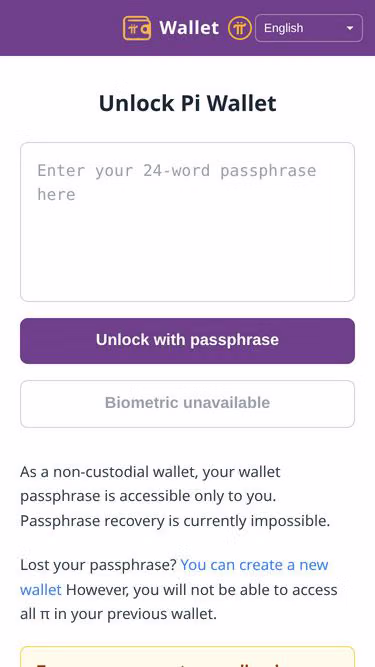Open the "You can create a new" link
Viewport: 375px width, 667px height.
point(254,565)
